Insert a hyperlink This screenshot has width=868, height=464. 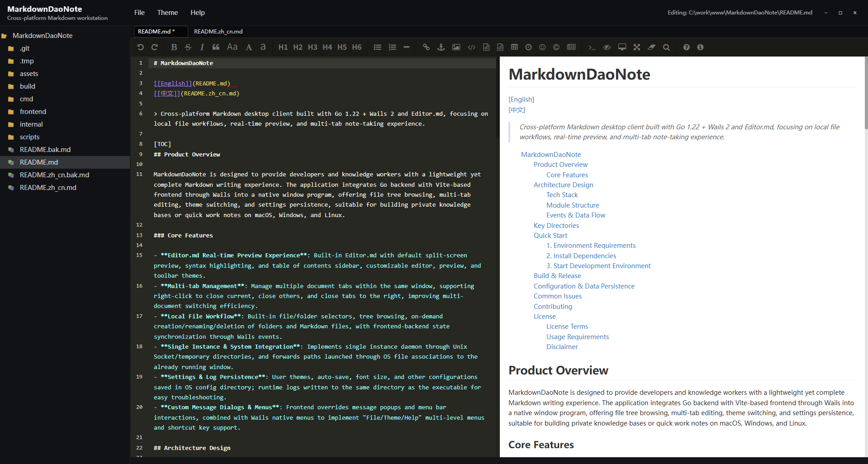tap(426, 47)
